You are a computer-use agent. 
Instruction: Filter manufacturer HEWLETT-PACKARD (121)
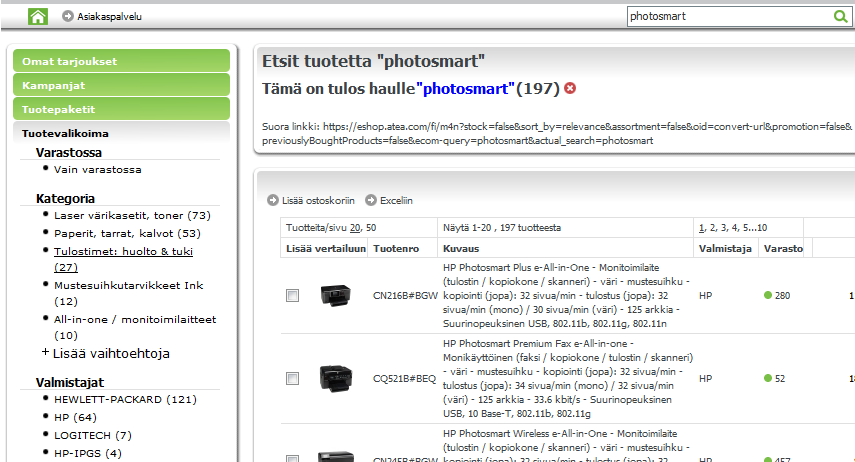tap(125, 400)
